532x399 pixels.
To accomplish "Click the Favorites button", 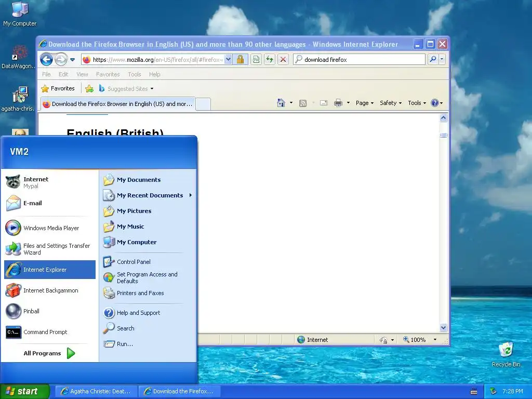I will (58, 88).
